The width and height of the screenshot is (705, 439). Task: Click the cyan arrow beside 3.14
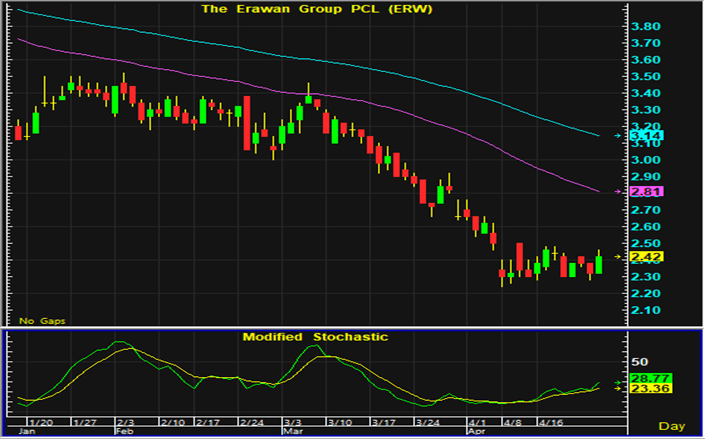pos(618,135)
